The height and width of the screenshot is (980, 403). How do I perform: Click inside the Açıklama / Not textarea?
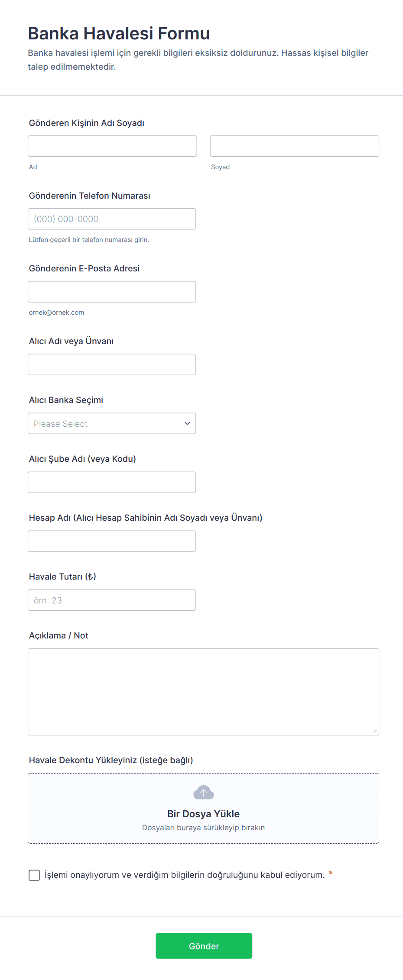203,691
